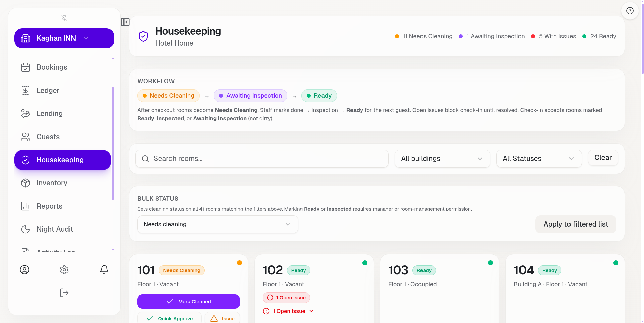Go to Inventory page
This screenshot has height=323, width=644.
[x=63, y=183]
